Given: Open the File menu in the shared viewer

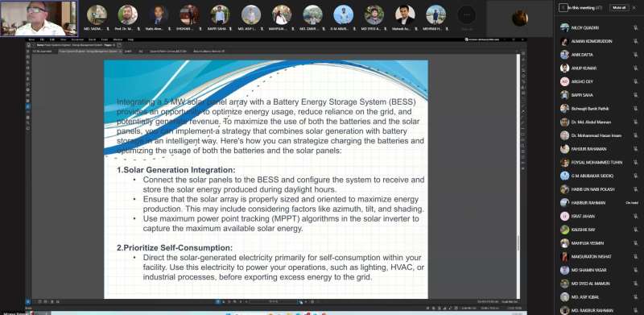Looking at the screenshot, I should pos(42,39).
